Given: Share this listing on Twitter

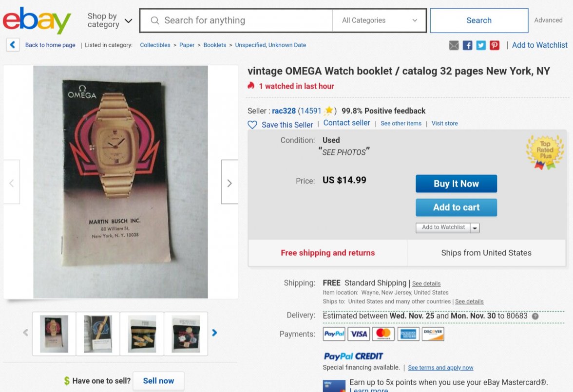Looking at the screenshot, I should coord(481,45).
